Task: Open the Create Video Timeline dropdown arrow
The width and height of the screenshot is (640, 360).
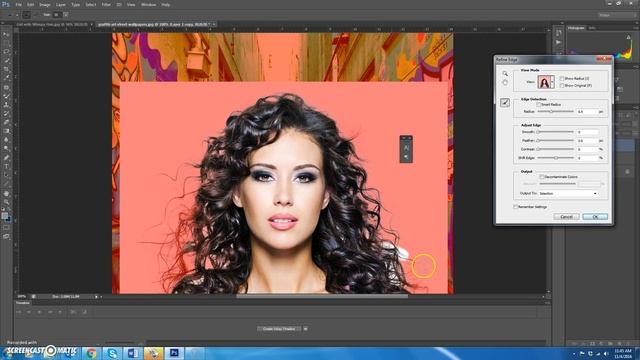Action: click(305, 329)
